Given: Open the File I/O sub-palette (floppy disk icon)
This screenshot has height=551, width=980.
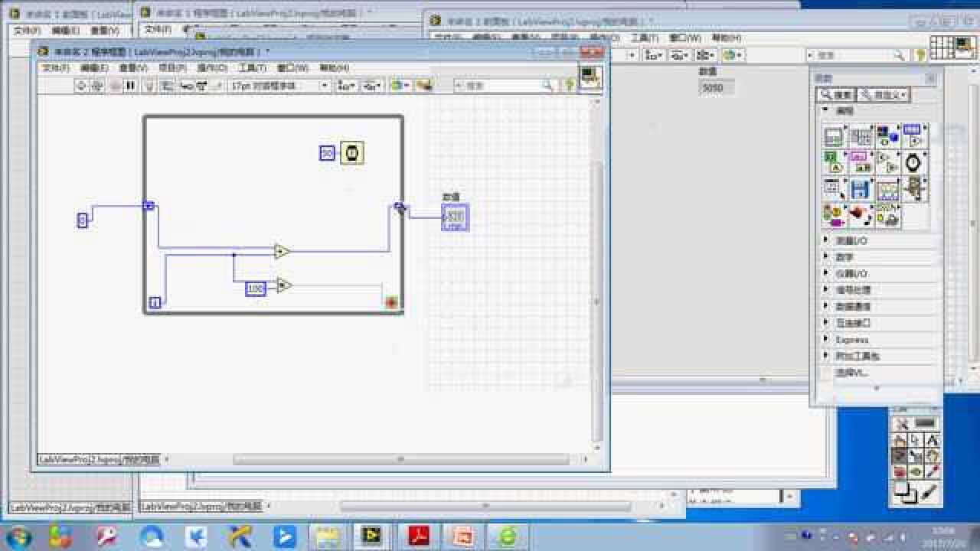Looking at the screenshot, I should [x=861, y=189].
